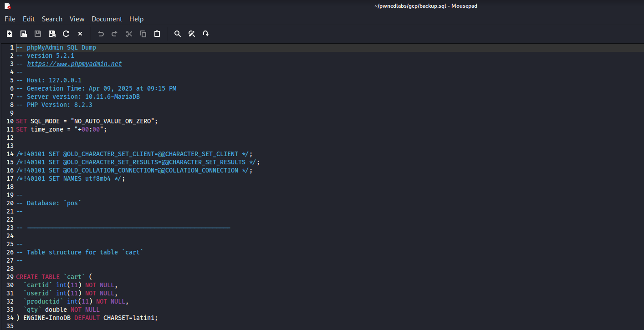
Task: Click line number 23 in the gutter
Action: pos(10,228)
